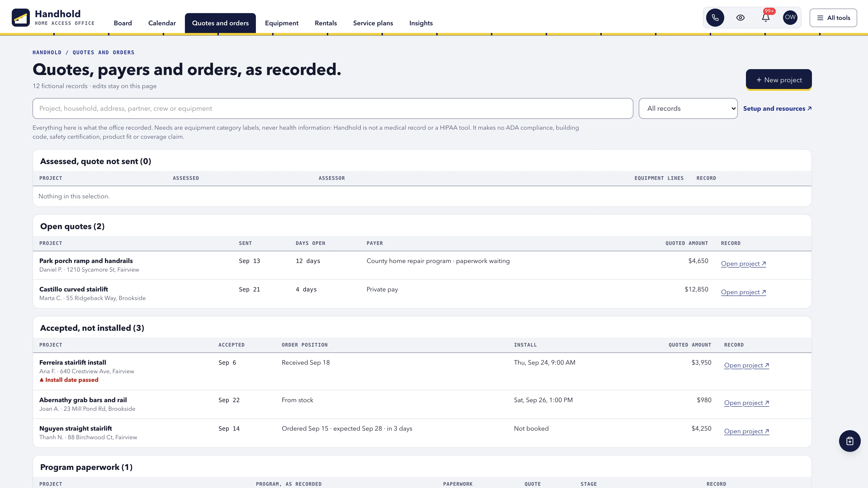868x488 pixels.
Task: Click 'Received Sep 18' order position
Action: pyautogui.click(x=306, y=362)
